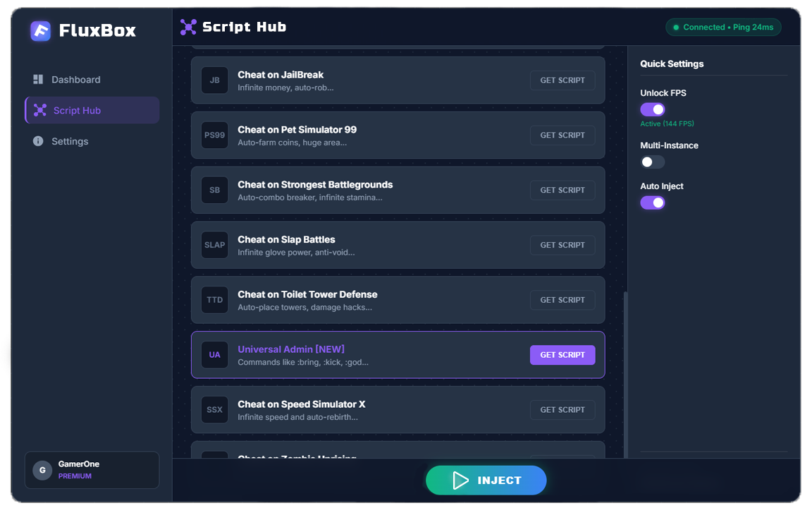
Task: Disable the Unlock FPS toggle
Action: [x=652, y=109]
